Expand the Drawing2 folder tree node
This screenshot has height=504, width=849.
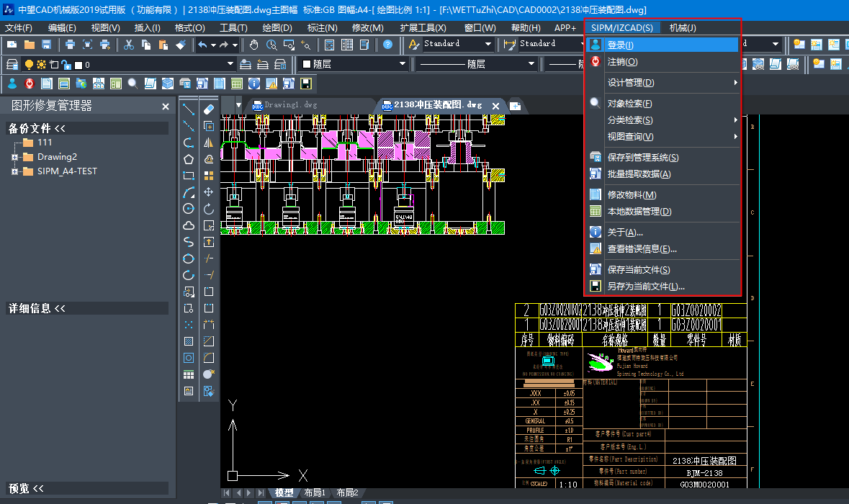tap(14, 157)
